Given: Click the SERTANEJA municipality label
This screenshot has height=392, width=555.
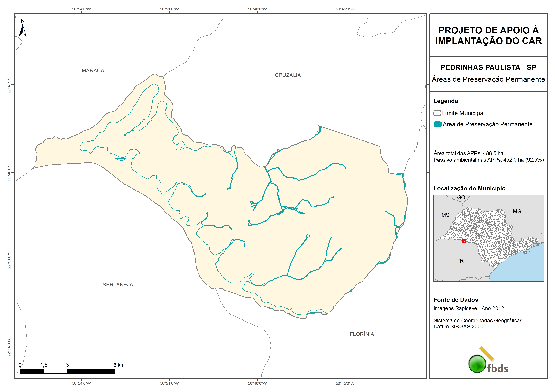Looking at the screenshot, I should tap(118, 285).
